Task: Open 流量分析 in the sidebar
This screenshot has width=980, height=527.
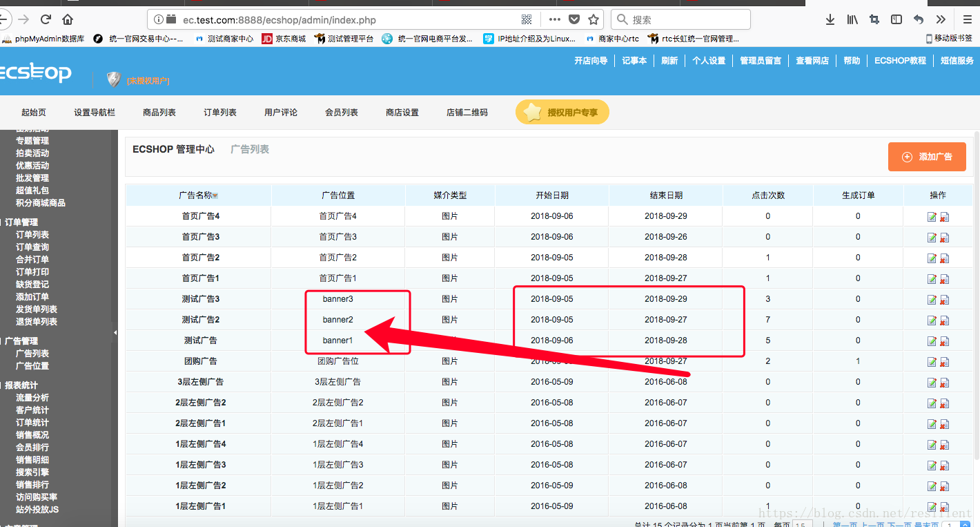Action: (x=32, y=398)
